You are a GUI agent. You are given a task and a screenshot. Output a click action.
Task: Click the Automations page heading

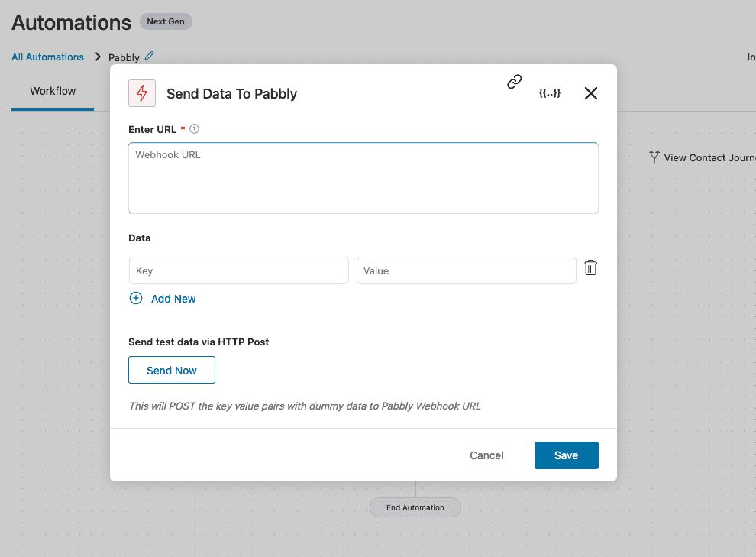71,23
